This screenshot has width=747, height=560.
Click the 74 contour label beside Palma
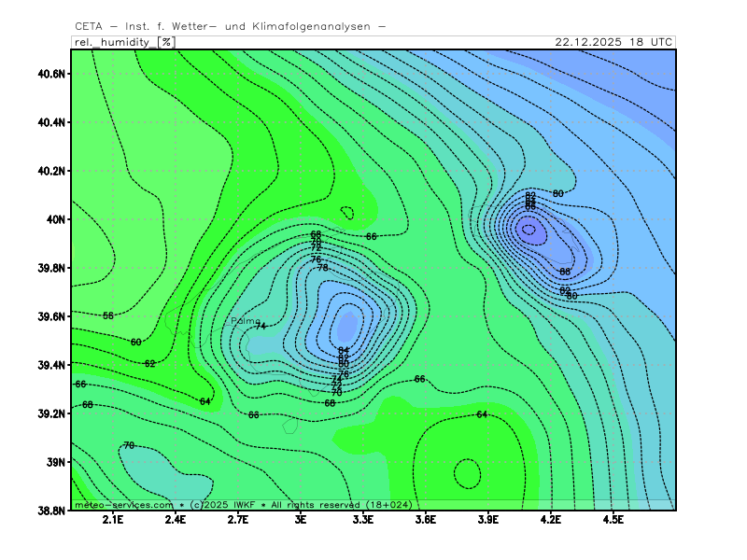(261, 326)
